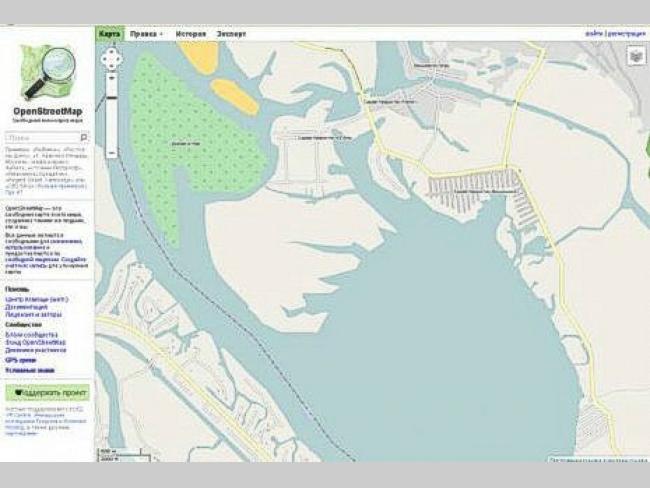Open the История tab

[190, 34]
